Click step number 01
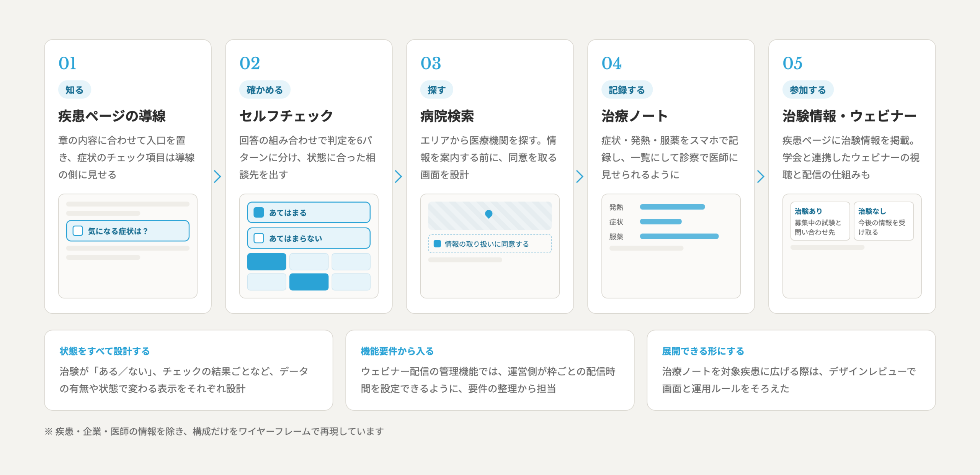 click(67, 63)
